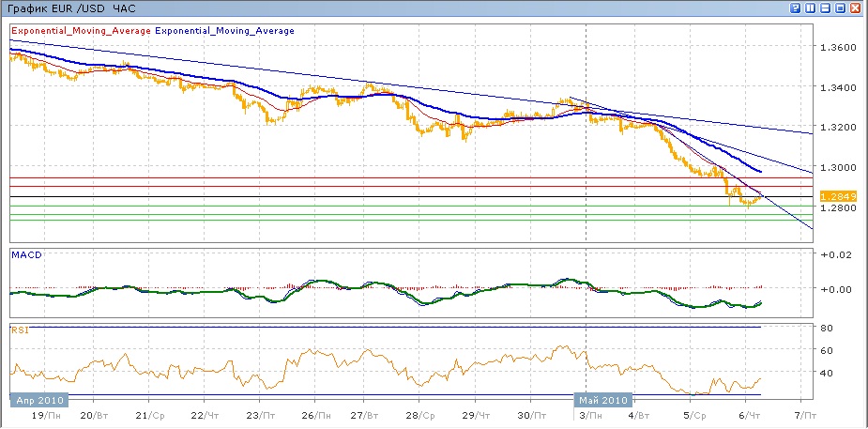Click the vertical split window icon
Viewport: 868px width, 429px height.
pos(811,8)
